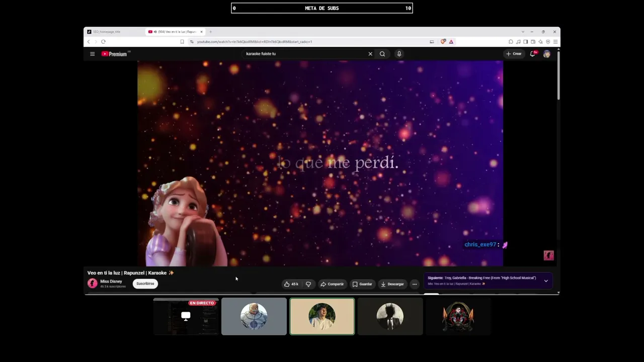
Task: Open the Brave Shields lion icon
Action: point(443,42)
